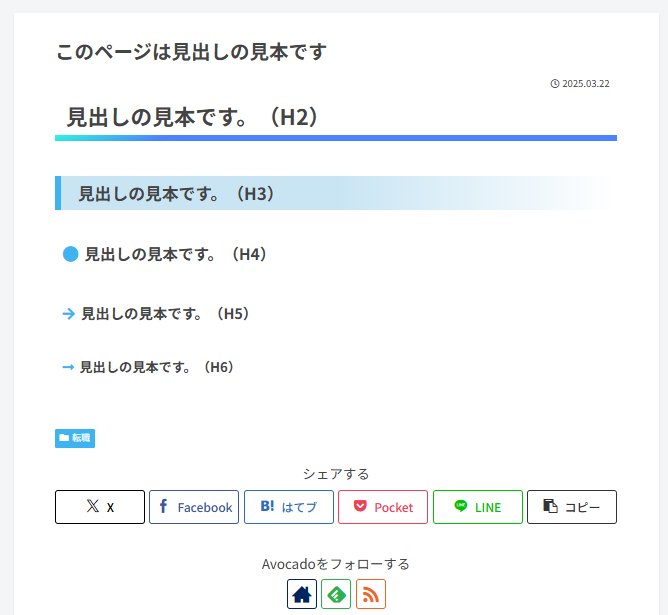Image resolution: width=668 pixels, height=615 pixels.
Task: Click the post date 2025.03.22
Action: pyautogui.click(x=580, y=84)
